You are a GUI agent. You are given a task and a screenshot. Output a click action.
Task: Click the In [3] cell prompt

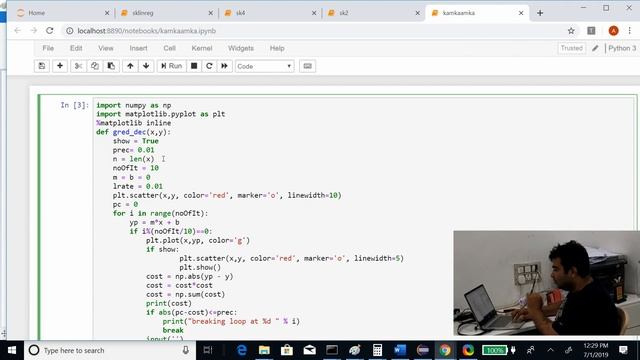(x=74, y=105)
